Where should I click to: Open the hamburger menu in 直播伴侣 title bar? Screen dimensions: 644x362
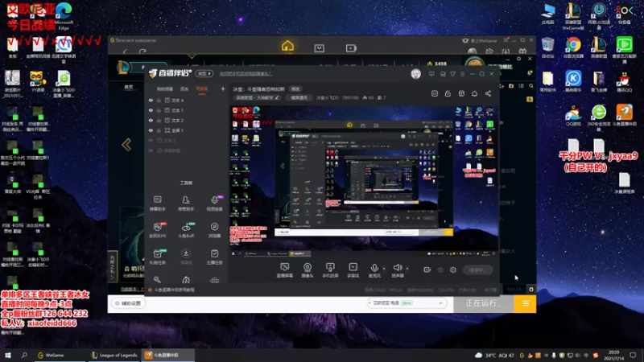[x=462, y=74]
